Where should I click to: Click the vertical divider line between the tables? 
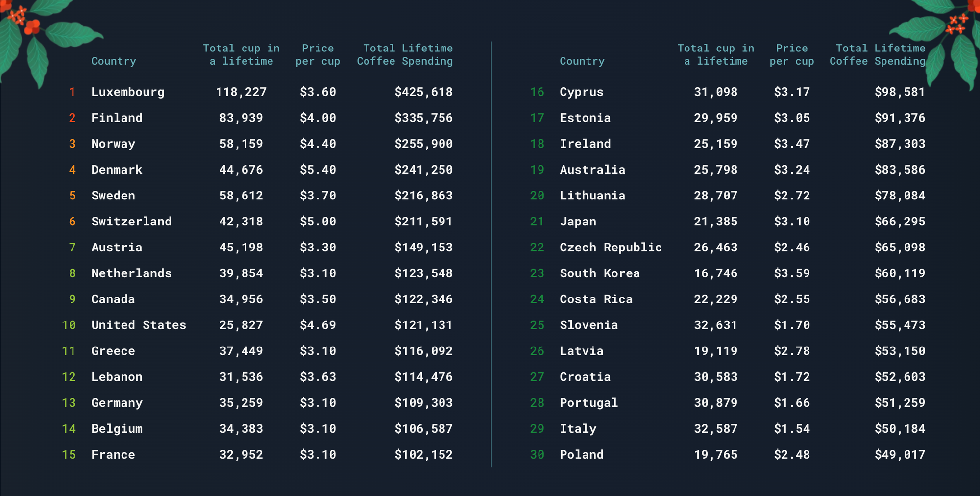coord(491,255)
